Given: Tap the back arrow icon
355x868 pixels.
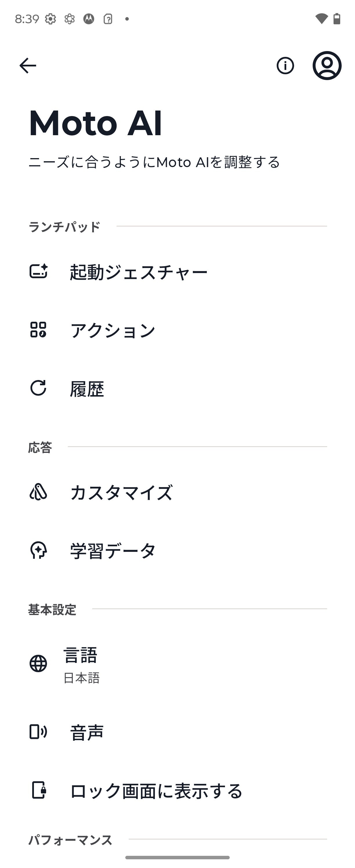Looking at the screenshot, I should pos(28,65).
